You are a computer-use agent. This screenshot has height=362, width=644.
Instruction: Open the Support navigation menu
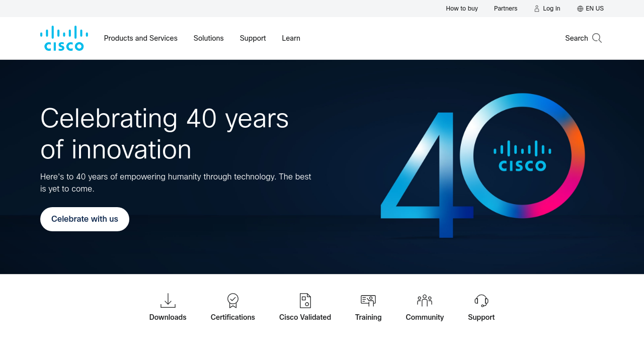(253, 38)
